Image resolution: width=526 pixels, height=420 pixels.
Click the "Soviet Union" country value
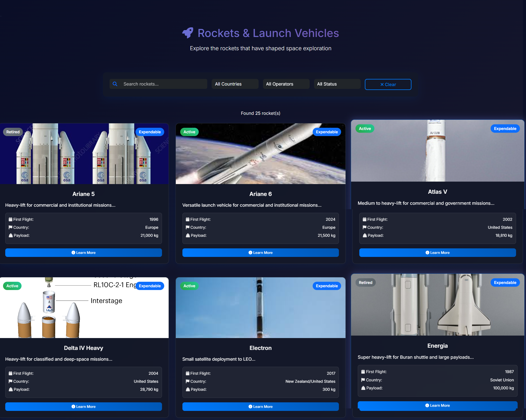tap(502, 380)
